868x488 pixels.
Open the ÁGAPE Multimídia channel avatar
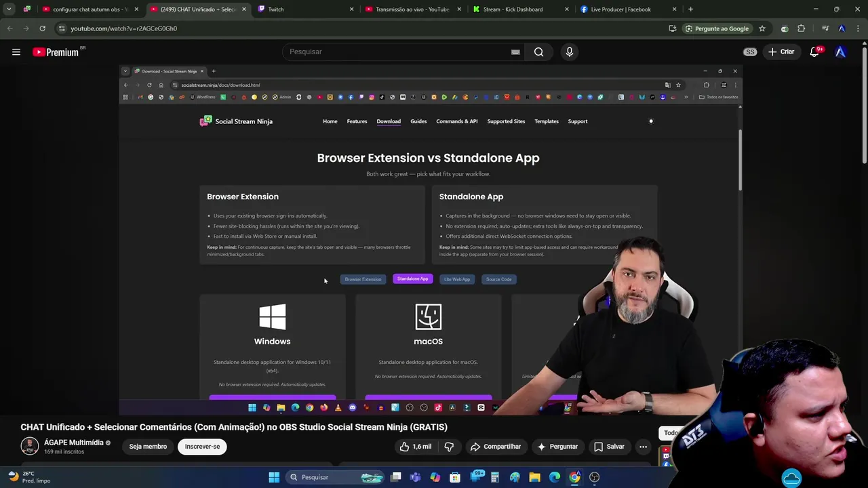pyautogui.click(x=29, y=446)
